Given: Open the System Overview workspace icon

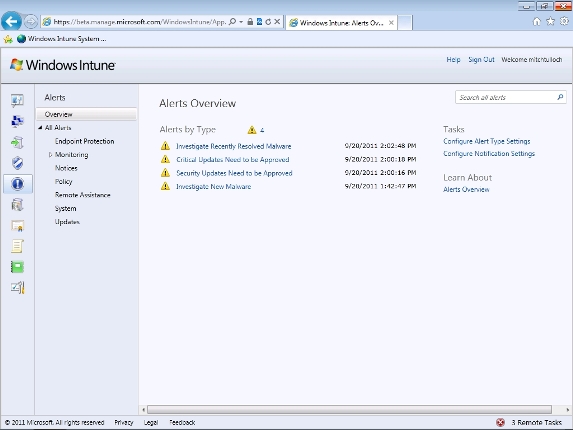Looking at the screenshot, I should [x=17, y=100].
